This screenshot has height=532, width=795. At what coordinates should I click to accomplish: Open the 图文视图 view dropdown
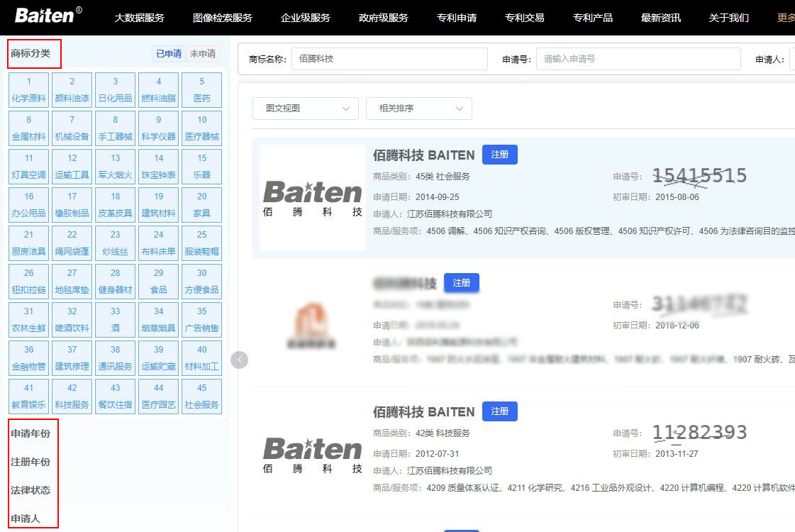[306, 109]
